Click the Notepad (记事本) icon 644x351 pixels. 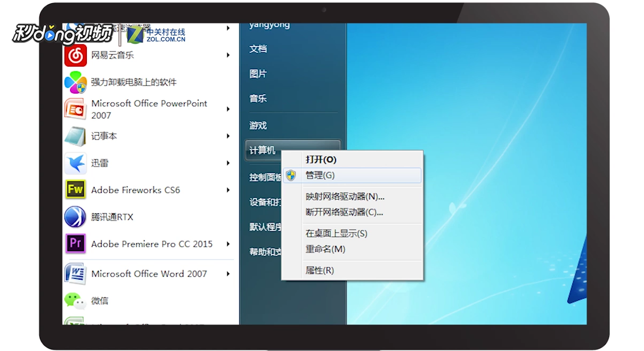pyautogui.click(x=76, y=136)
